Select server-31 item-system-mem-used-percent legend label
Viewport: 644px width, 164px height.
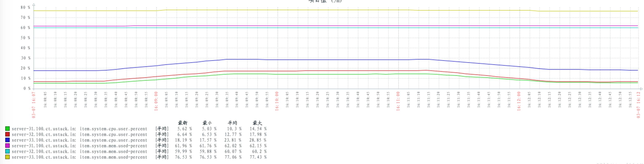tap(80, 146)
